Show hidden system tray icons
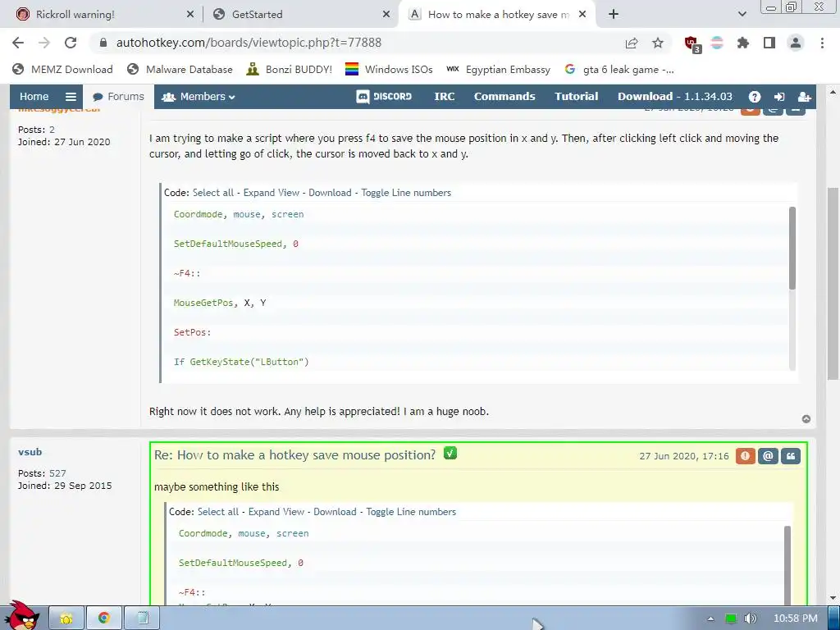This screenshot has width=840, height=630. (x=710, y=619)
